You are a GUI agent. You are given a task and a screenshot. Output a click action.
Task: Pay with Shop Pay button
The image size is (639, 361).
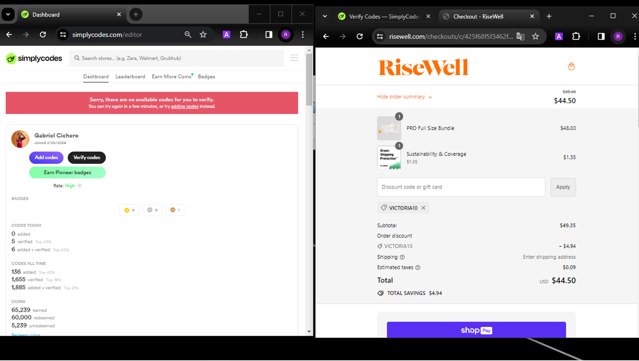pos(476,330)
